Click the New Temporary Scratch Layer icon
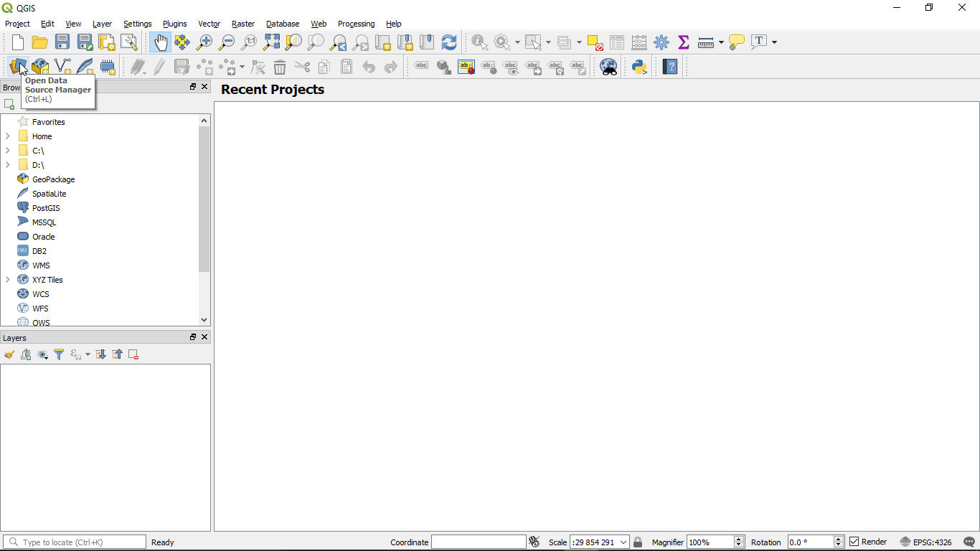Viewport: 980px width, 551px height. pos(108,67)
